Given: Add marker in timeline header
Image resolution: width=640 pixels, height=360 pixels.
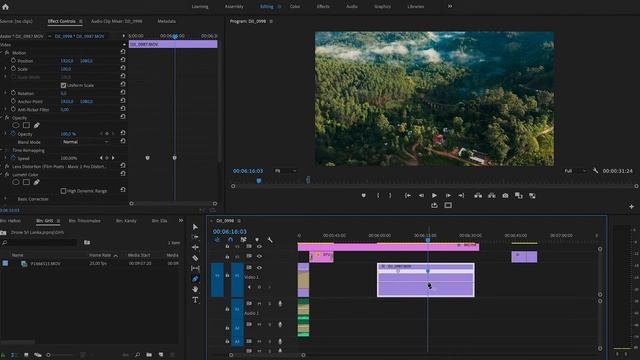Looking at the screenshot, I should point(257,240).
